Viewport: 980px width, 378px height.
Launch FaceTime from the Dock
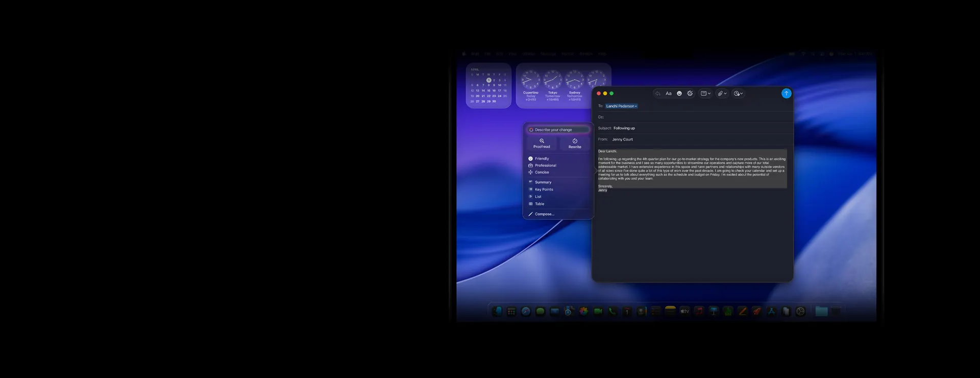(x=598, y=311)
